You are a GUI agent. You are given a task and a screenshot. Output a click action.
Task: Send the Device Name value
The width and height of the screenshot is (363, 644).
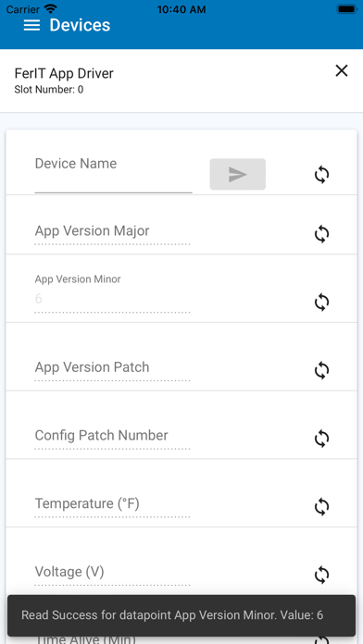point(238,174)
